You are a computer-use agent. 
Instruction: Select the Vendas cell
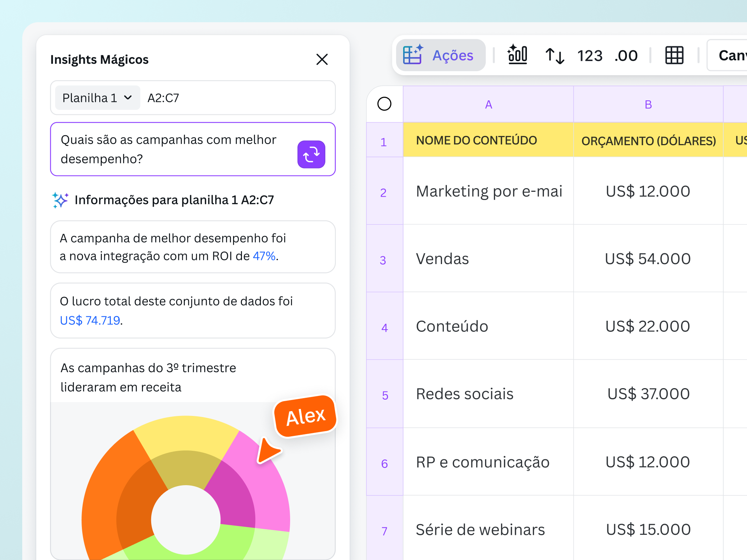488,259
